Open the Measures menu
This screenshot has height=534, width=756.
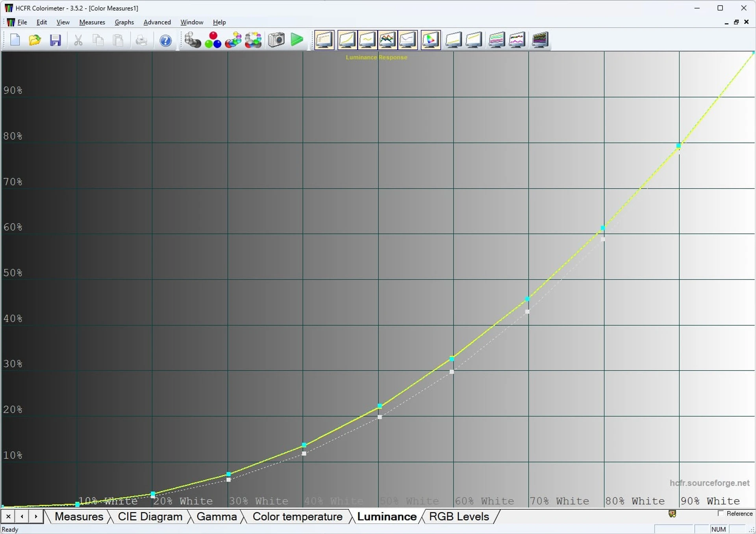coord(92,22)
